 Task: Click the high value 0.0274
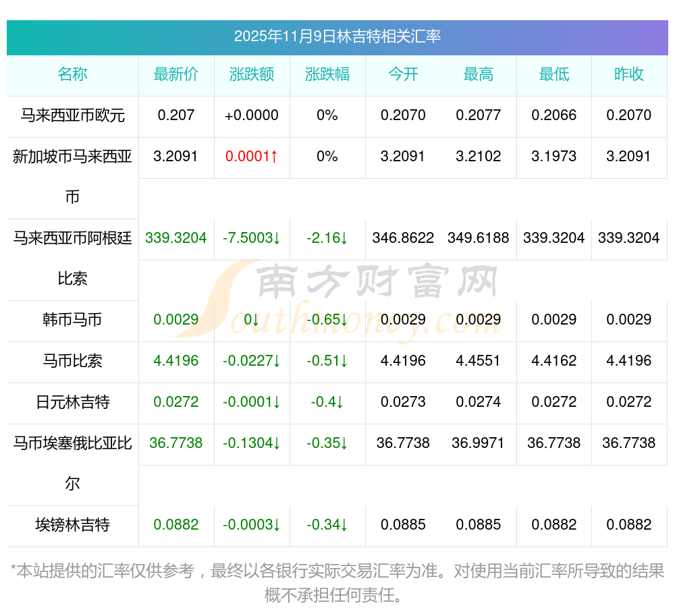(x=479, y=401)
